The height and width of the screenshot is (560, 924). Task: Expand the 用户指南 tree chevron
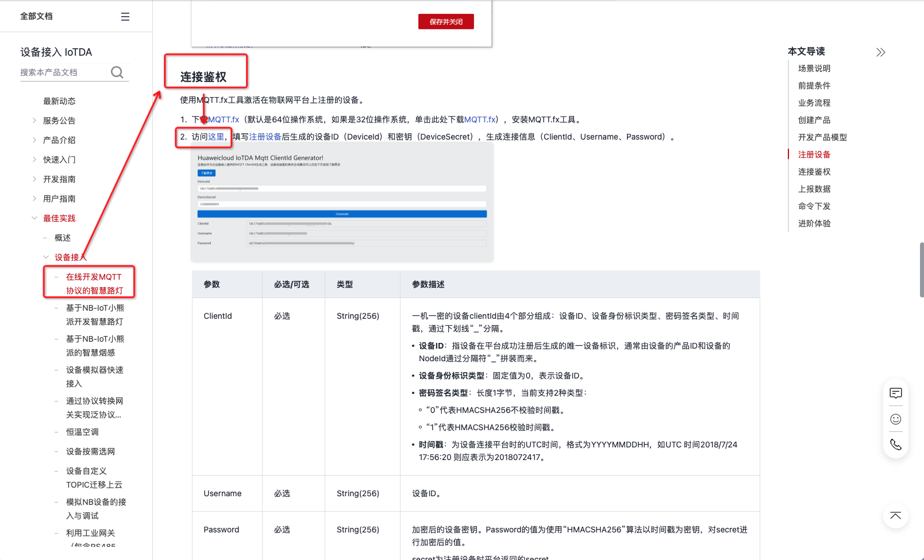34,199
